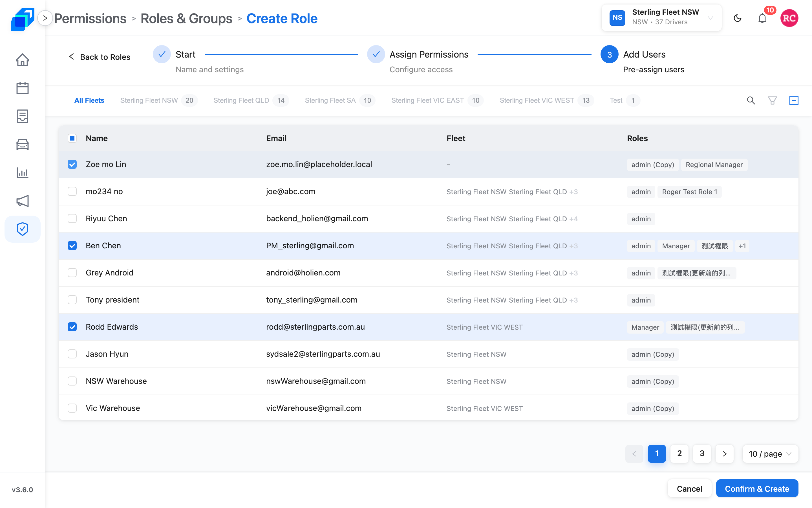Go to next page arrow
The height and width of the screenshot is (508, 812).
(x=724, y=454)
